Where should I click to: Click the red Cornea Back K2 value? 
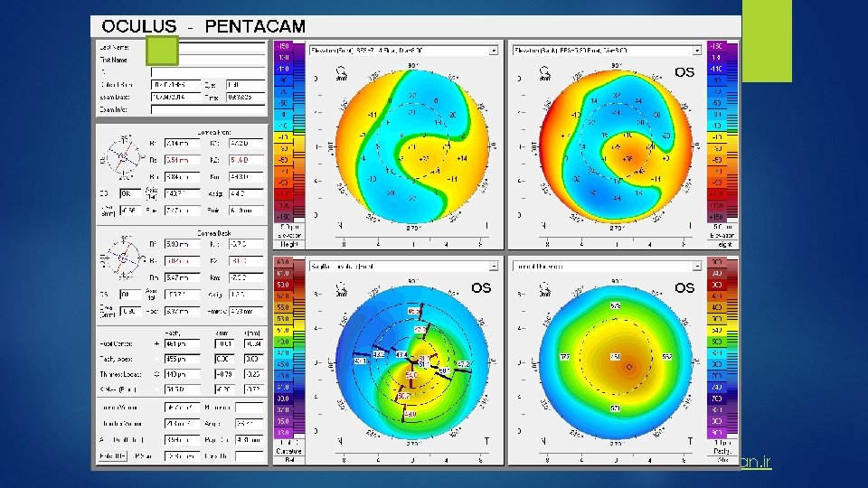tap(246, 260)
